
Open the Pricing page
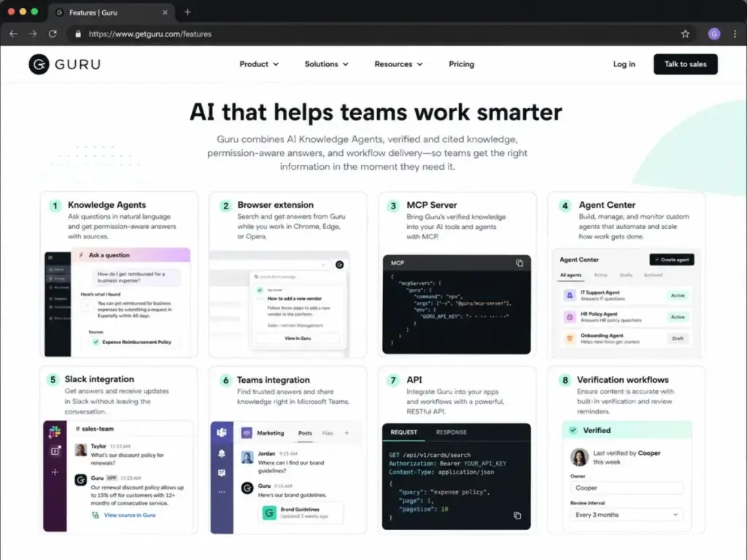[461, 64]
